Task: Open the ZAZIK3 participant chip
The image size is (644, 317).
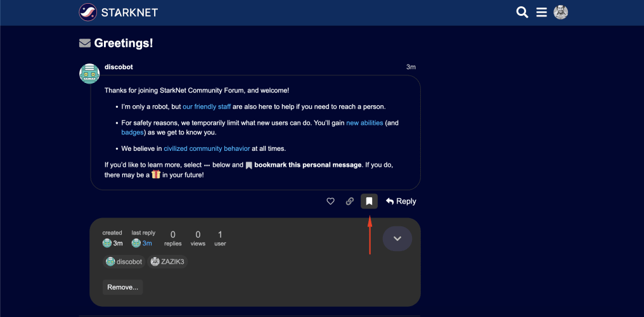Action: pyautogui.click(x=167, y=262)
